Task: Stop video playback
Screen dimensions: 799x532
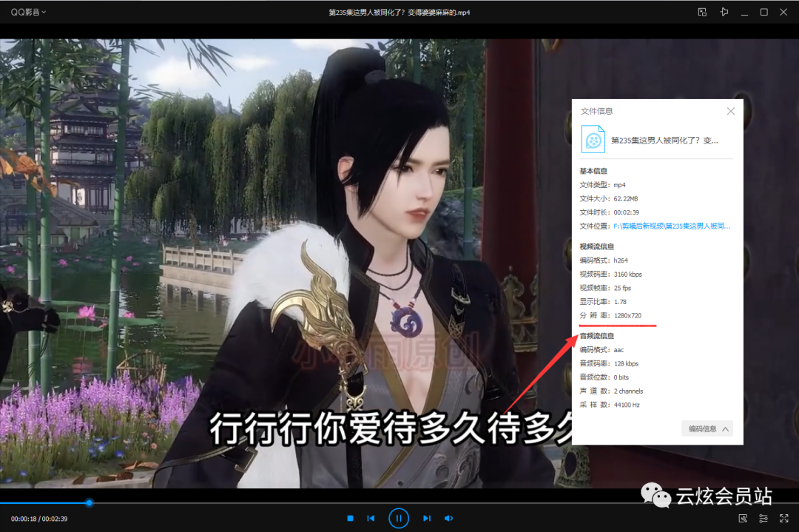Action: [350, 518]
